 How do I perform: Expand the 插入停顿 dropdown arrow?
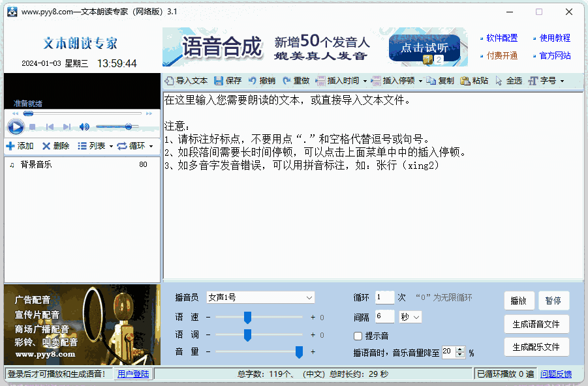click(x=420, y=81)
